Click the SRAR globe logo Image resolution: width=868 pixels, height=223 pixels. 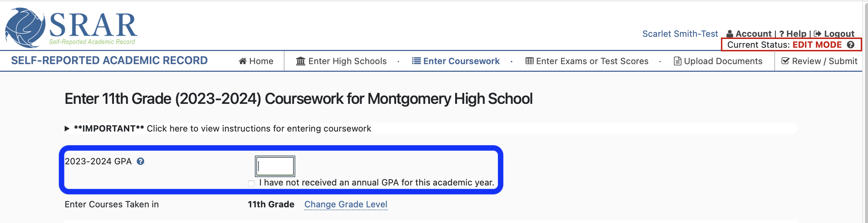tap(25, 28)
